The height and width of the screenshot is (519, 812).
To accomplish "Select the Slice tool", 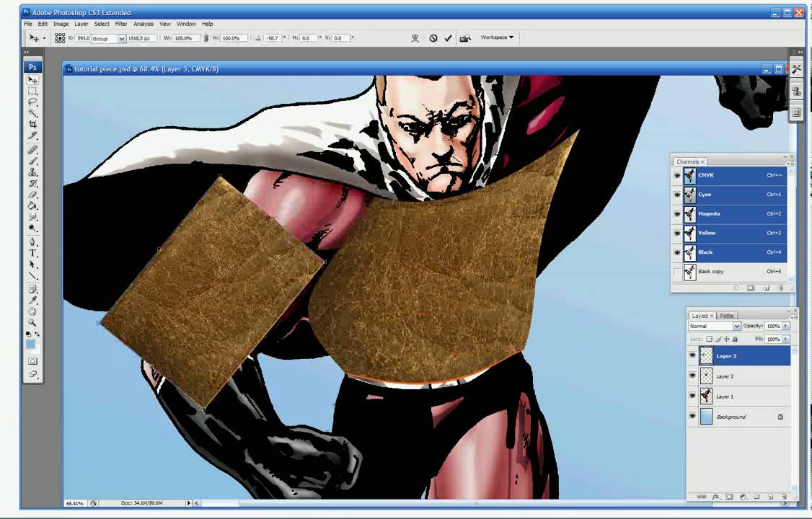I will coord(32,135).
